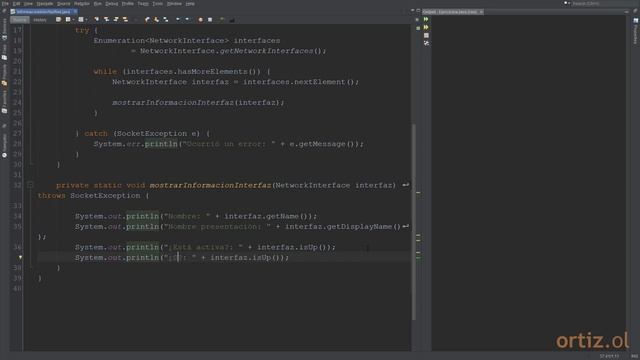
Task: Open the Edit menu
Action: pos(16,4)
